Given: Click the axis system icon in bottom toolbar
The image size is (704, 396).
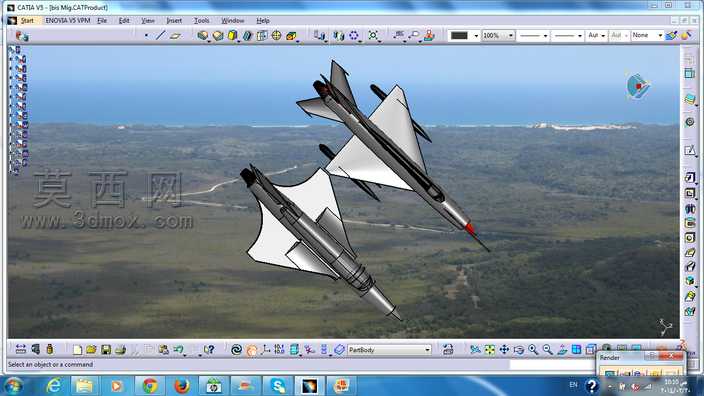Looking at the screenshot, I should click(265, 350).
